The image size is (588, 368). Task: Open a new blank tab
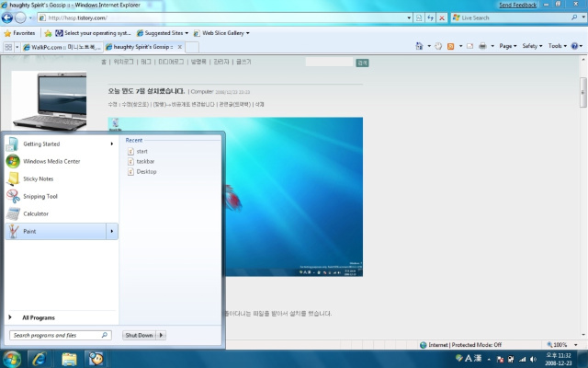(192, 47)
